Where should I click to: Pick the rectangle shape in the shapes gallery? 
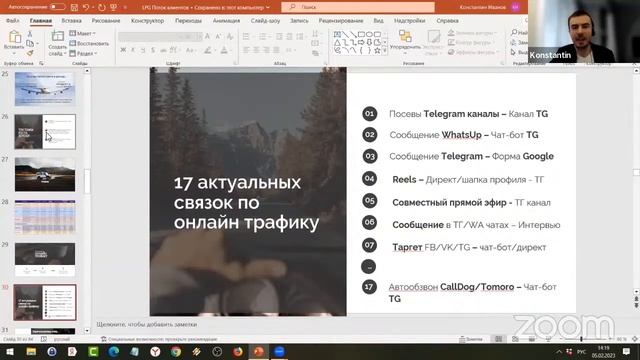(361, 34)
